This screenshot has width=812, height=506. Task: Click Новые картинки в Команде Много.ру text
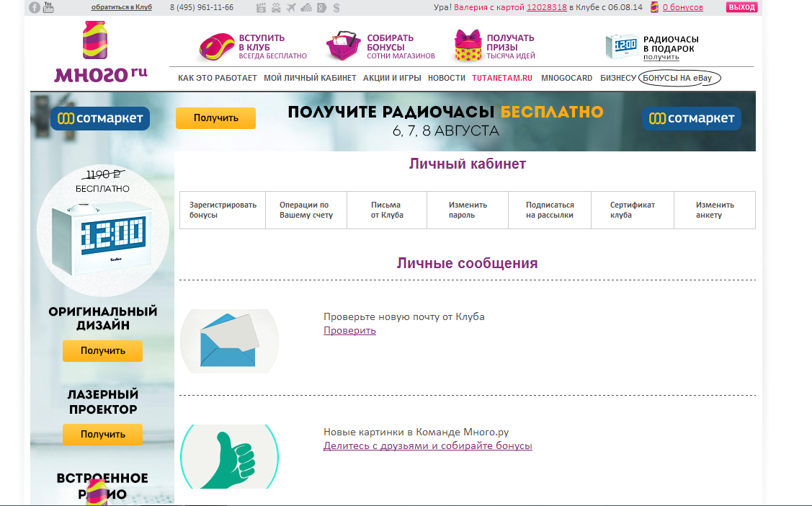416,432
